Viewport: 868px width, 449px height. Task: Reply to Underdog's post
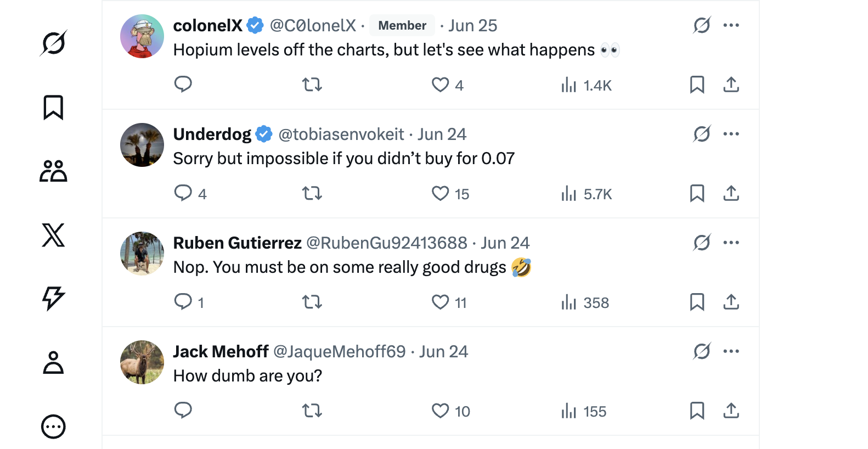click(x=183, y=193)
